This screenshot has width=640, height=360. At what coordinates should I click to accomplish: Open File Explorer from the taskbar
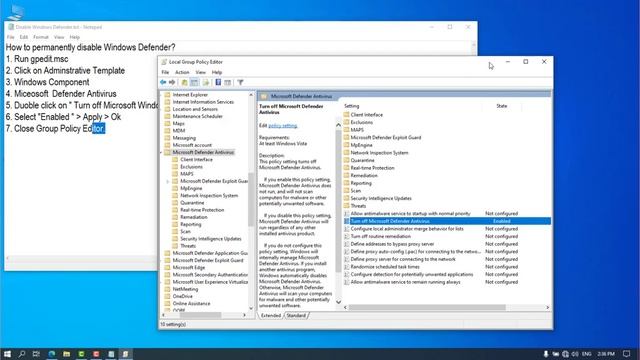coord(66,354)
